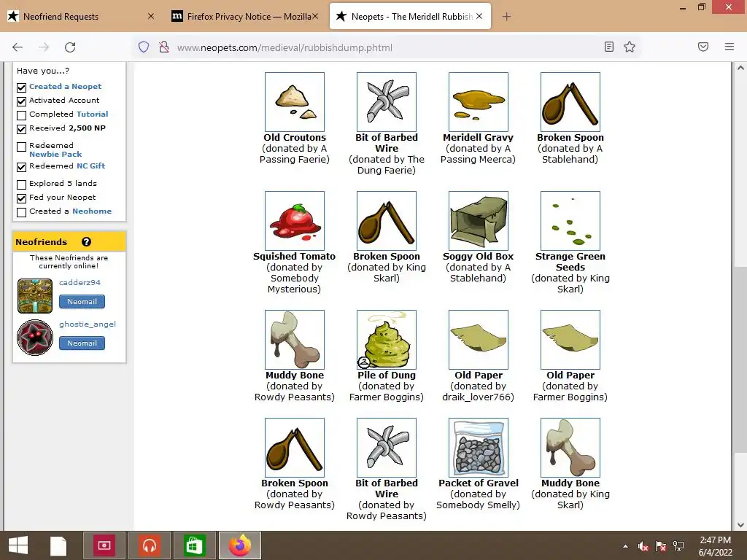This screenshot has width=747, height=560.
Task: Click the Packet of Gravel image
Action: click(x=479, y=448)
